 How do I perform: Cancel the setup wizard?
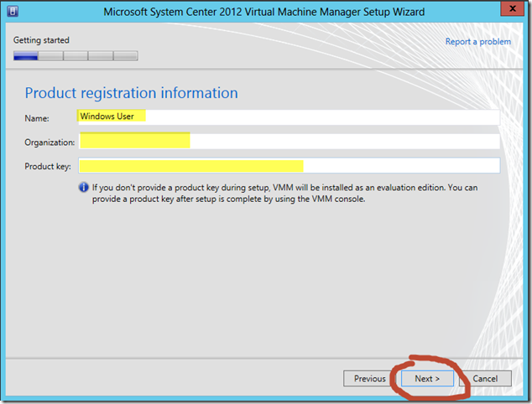485,378
